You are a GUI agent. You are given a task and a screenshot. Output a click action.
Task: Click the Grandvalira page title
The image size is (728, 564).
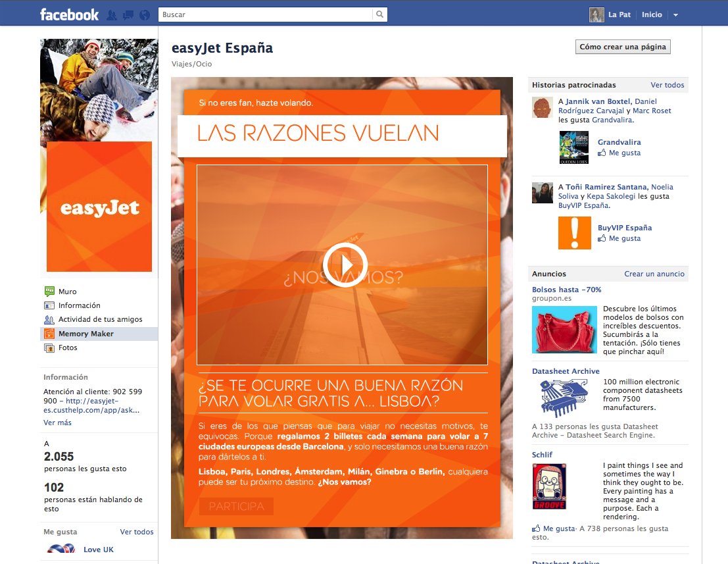(619, 142)
